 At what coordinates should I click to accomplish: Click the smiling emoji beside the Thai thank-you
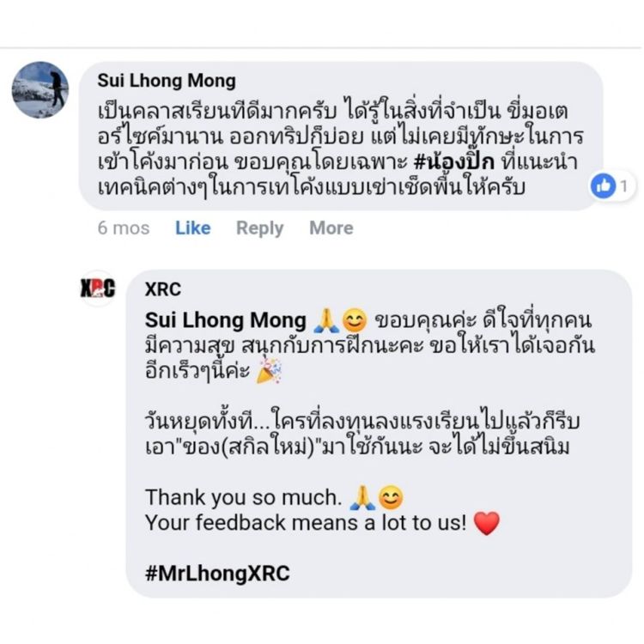pyautogui.click(x=354, y=320)
